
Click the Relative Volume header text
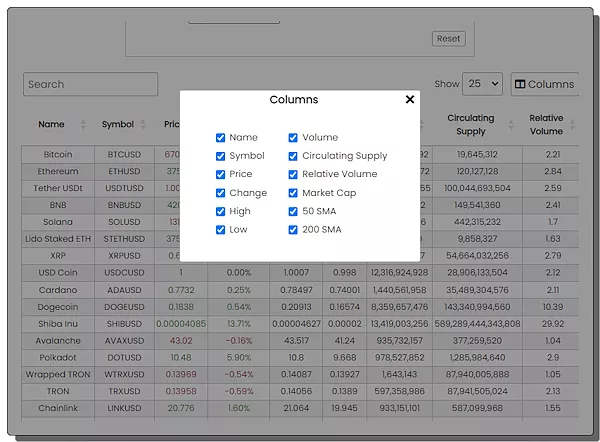click(x=546, y=125)
